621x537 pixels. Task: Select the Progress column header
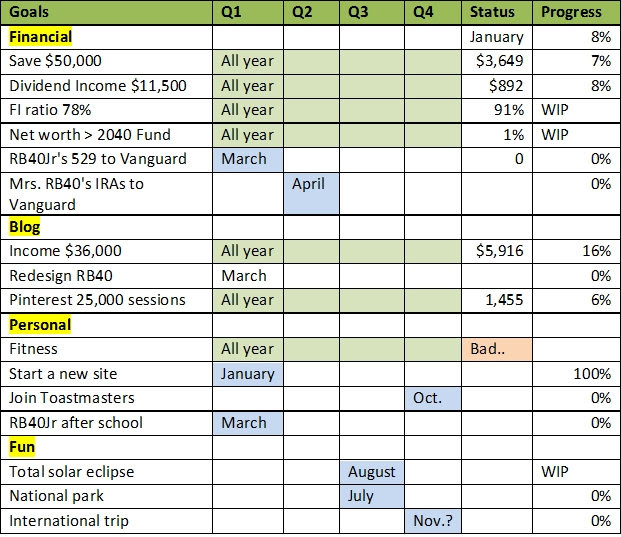pos(577,12)
